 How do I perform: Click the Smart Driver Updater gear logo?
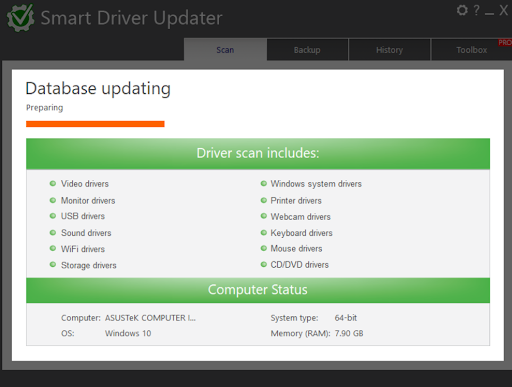coord(21,18)
